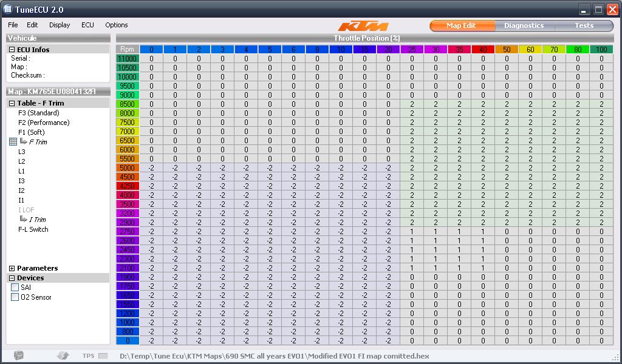Screen dimensions: 622x364
Task: Select cell at 2900 rpm, throttle 100
Action: click(601, 222)
